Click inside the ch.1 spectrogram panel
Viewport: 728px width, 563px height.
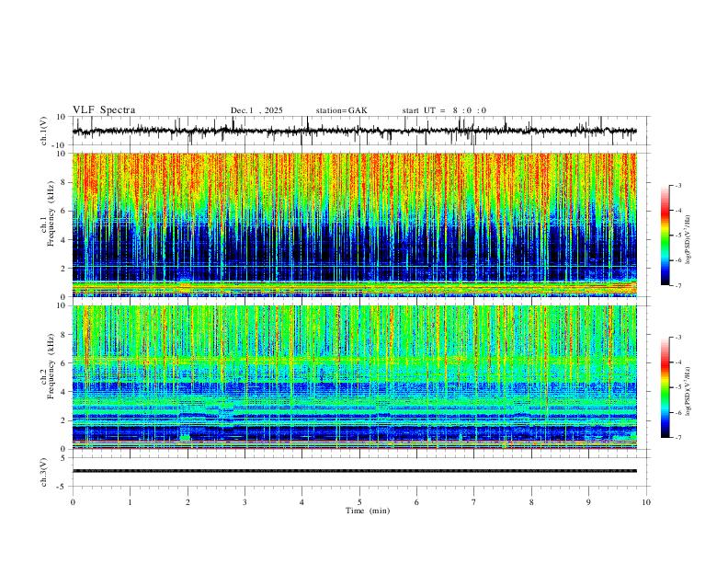click(x=355, y=224)
